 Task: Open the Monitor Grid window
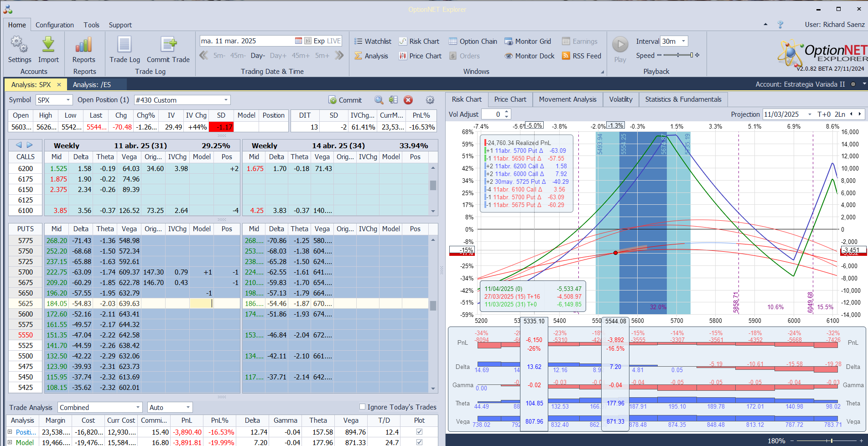click(x=528, y=41)
